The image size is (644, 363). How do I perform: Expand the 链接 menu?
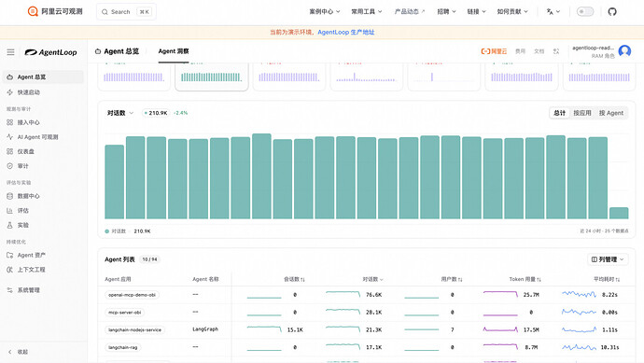pyautogui.click(x=476, y=11)
